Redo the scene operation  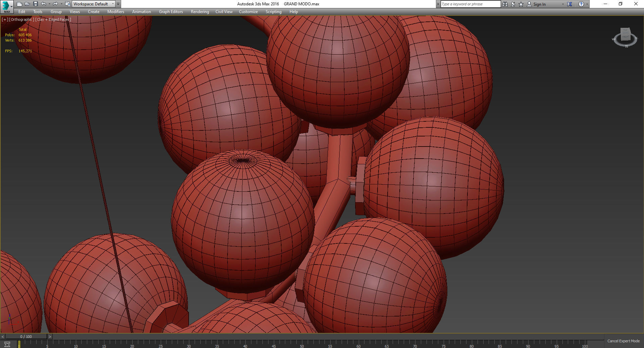[55, 4]
